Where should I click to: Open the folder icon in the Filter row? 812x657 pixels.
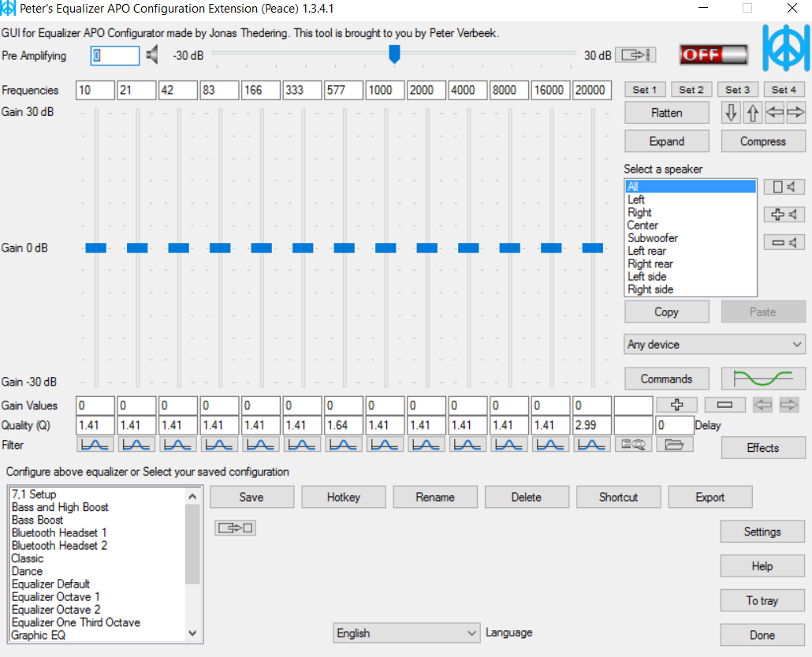coord(674,445)
